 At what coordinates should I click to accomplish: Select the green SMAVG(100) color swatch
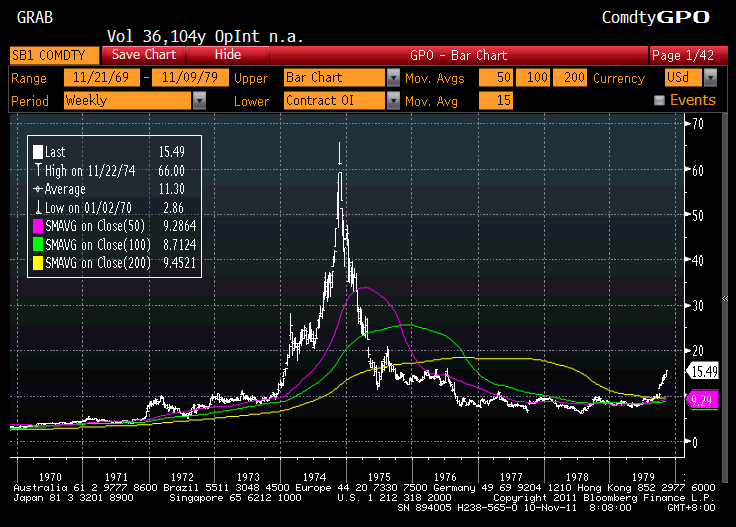38,245
